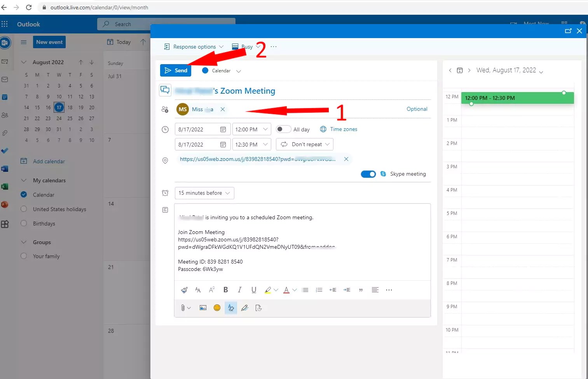Insert a picture inline in the description

pyautogui.click(x=202, y=307)
